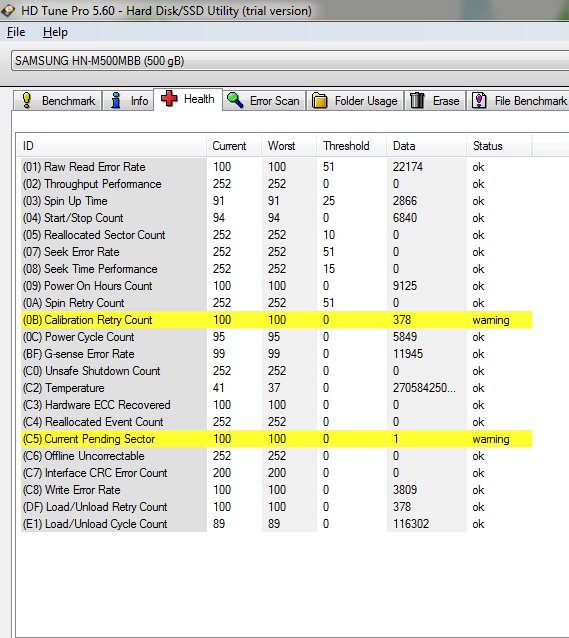Image resolution: width=569 pixels, height=638 pixels.
Task: Click the magnifier Error Scan icon
Action: click(x=235, y=100)
